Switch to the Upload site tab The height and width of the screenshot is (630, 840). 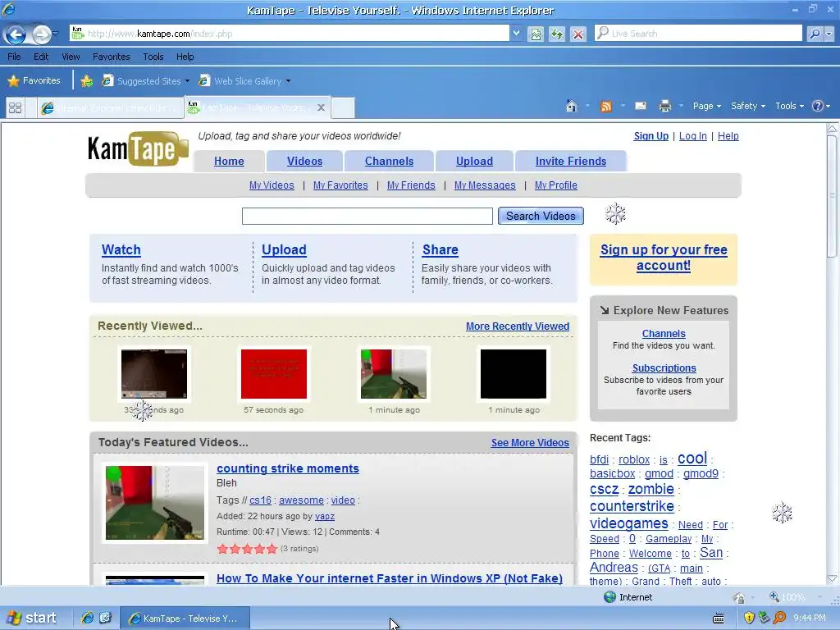coord(474,162)
